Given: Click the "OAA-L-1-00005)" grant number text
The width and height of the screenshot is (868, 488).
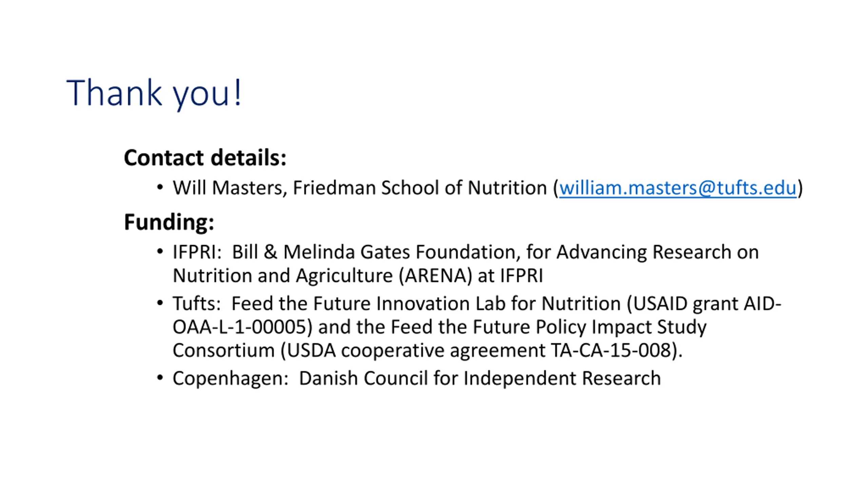Looking at the screenshot, I should tap(242, 327).
